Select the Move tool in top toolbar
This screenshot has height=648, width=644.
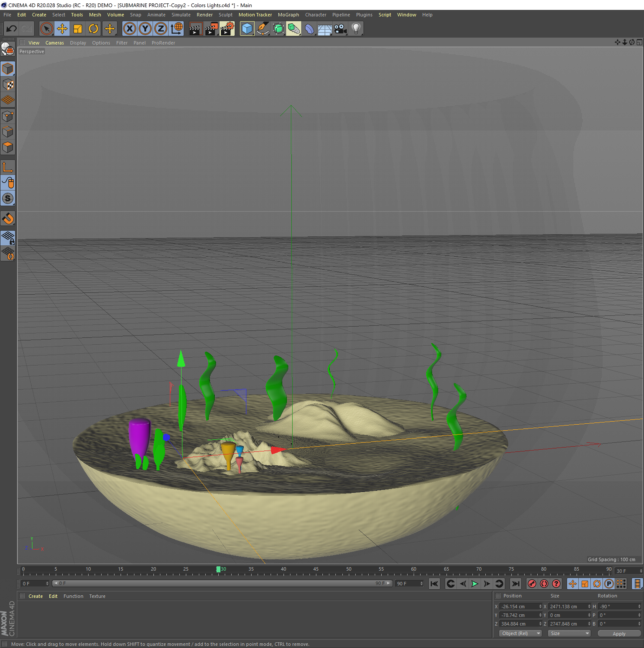[x=62, y=29]
